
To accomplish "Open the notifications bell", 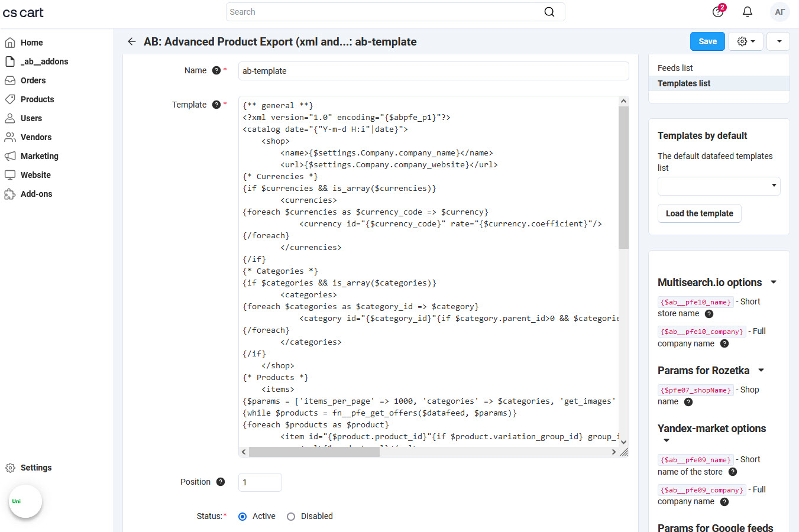I will [748, 12].
